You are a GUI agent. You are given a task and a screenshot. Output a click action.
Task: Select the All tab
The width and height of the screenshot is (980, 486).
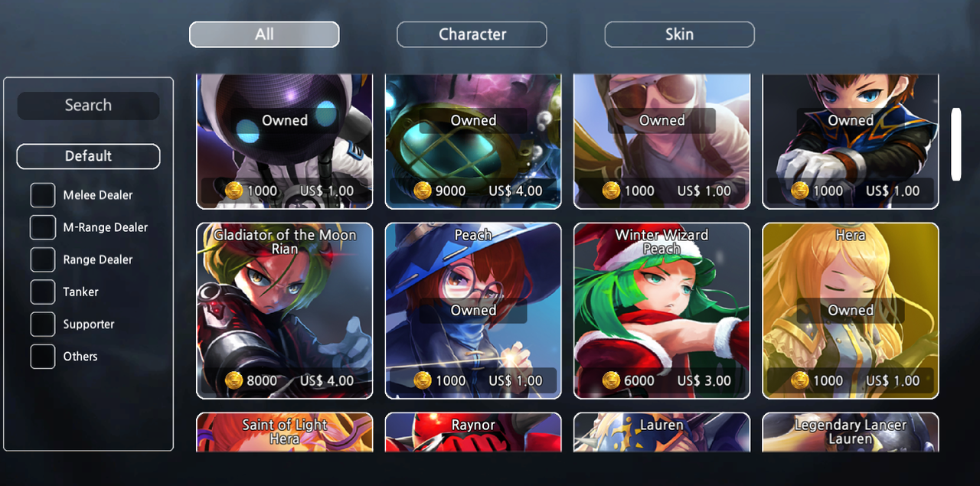264,34
